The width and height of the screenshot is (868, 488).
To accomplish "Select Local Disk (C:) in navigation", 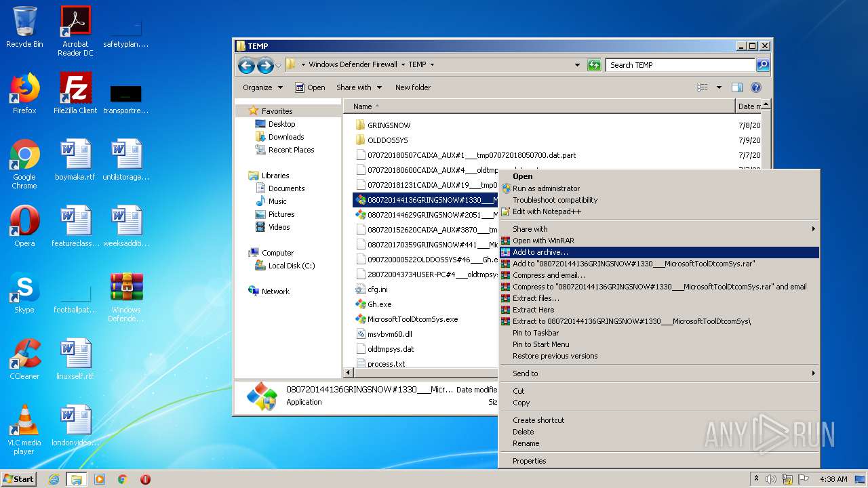I will click(292, 266).
